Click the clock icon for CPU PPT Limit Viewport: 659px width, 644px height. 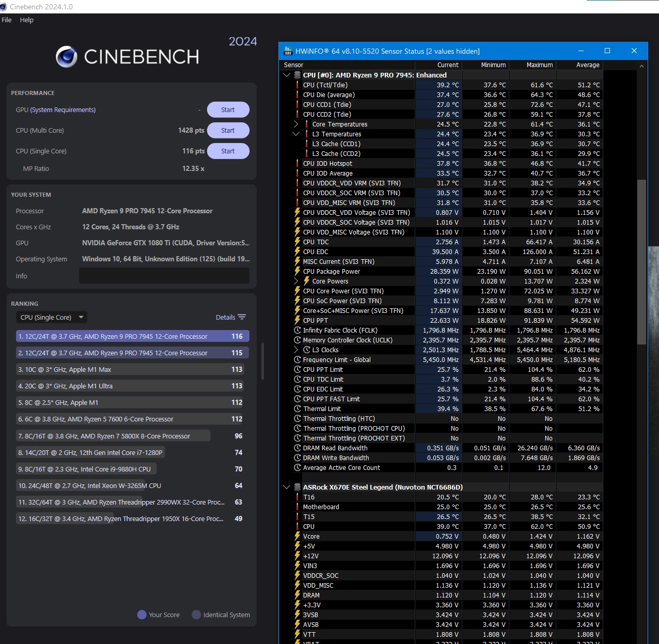tap(297, 369)
